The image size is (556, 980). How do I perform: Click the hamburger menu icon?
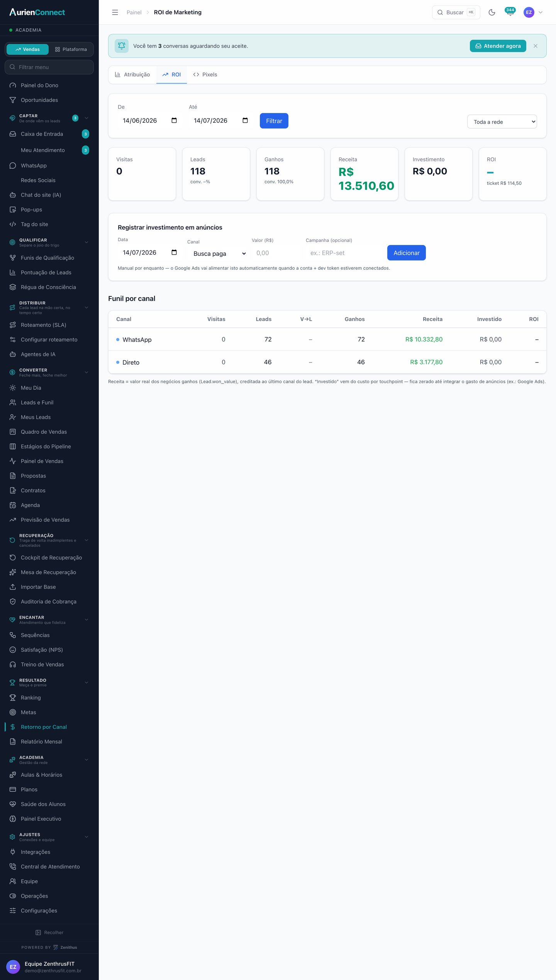coord(115,12)
